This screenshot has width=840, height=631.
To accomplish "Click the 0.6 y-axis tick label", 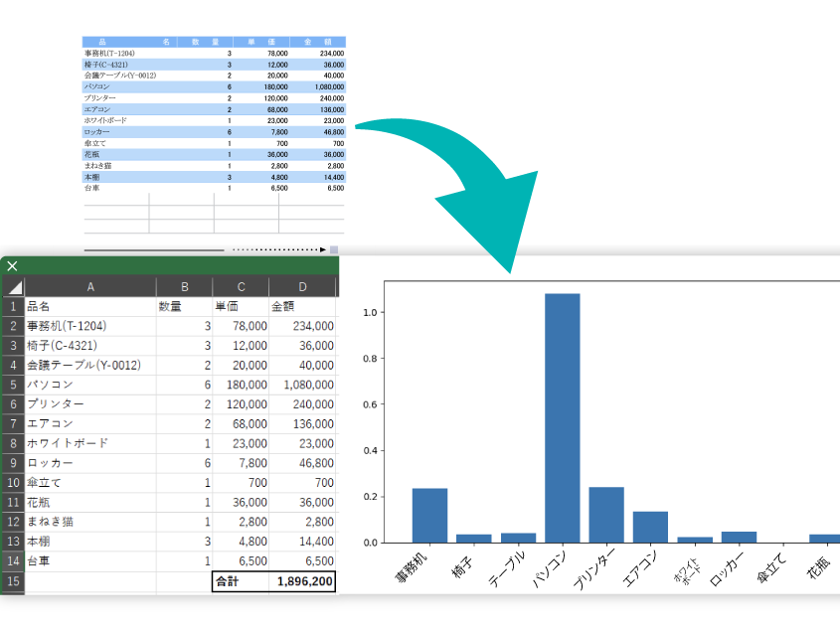I will (x=370, y=404).
